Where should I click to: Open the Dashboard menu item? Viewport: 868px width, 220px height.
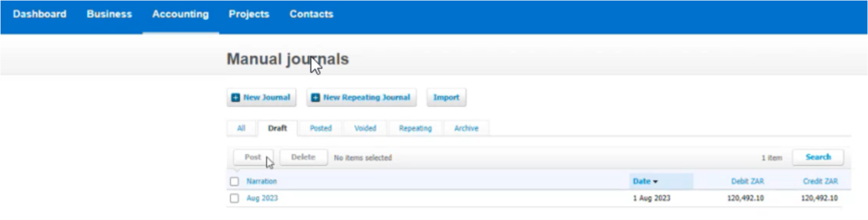tap(40, 14)
